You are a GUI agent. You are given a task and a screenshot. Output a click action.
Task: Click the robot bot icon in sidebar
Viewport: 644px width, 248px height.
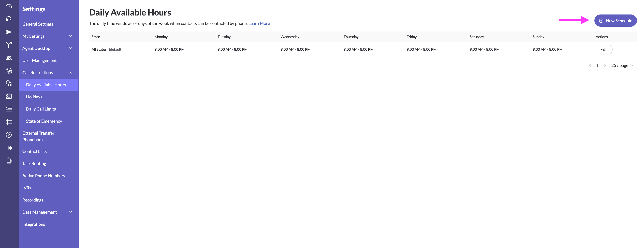click(9, 160)
